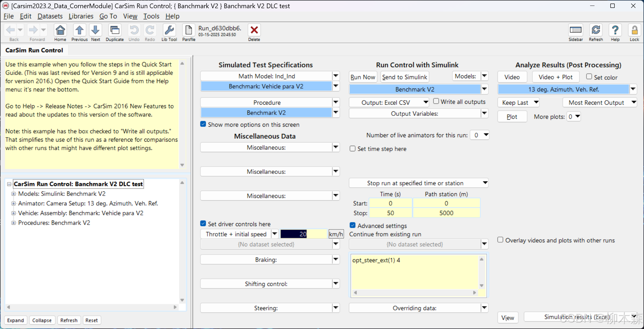644x329 pixels.
Task: Uncheck Set driver controls here
Action: pos(203,224)
